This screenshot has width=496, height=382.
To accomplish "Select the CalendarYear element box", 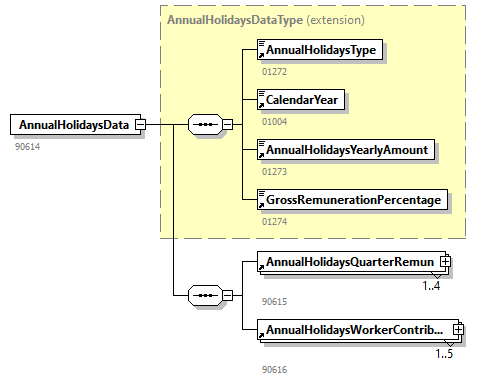I will click(x=301, y=100).
